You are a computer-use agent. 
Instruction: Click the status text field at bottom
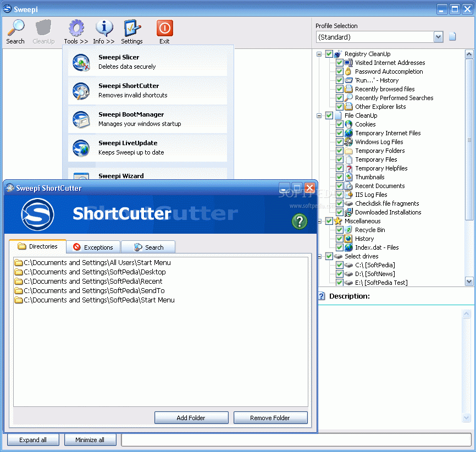[296, 440]
